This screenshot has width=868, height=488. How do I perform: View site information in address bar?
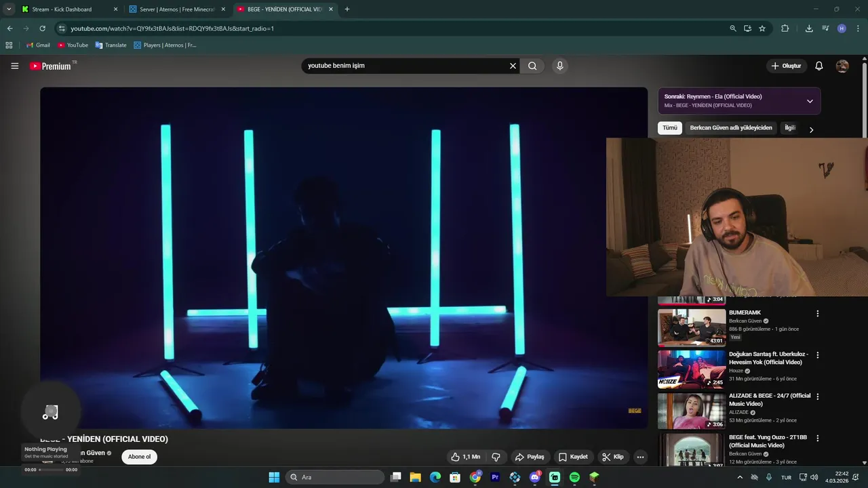tap(62, 28)
